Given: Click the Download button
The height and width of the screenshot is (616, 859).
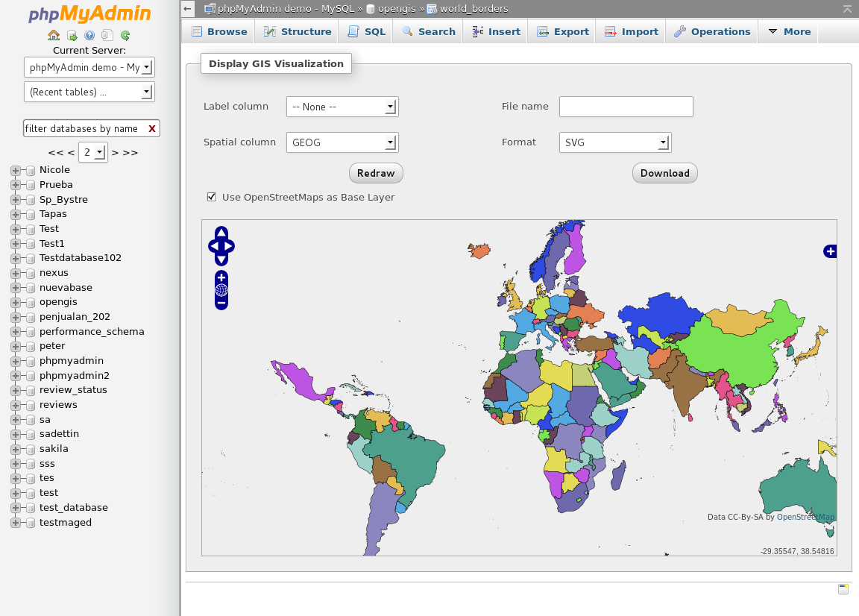Looking at the screenshot, I should [664, 173].
